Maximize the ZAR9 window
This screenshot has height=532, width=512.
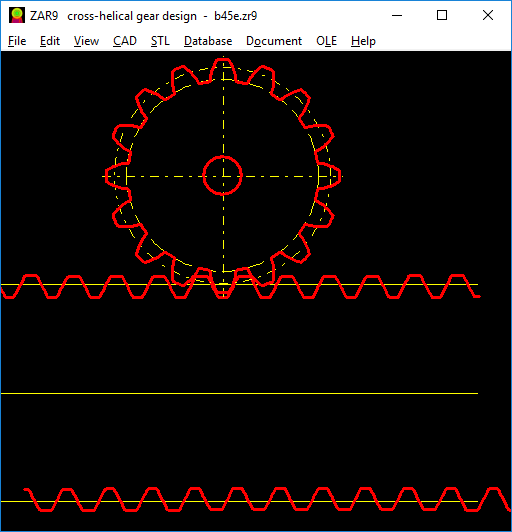tap(442, 15)
